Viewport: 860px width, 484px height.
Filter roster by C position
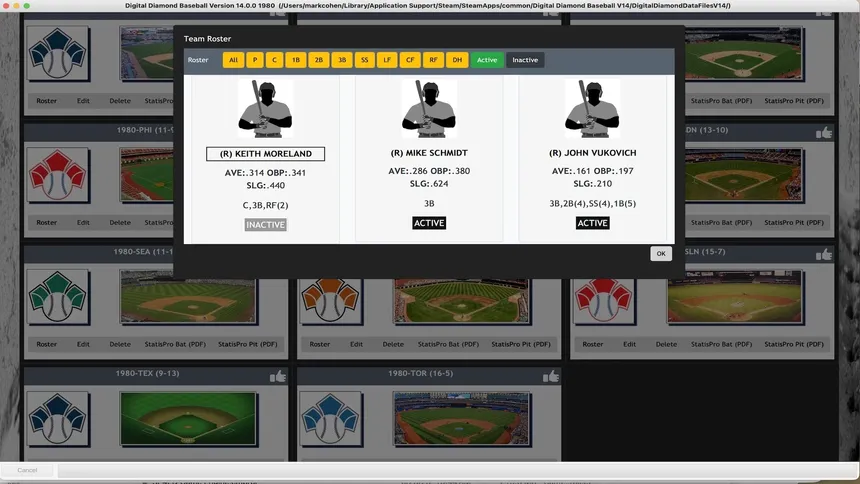[x=274, y=60]
